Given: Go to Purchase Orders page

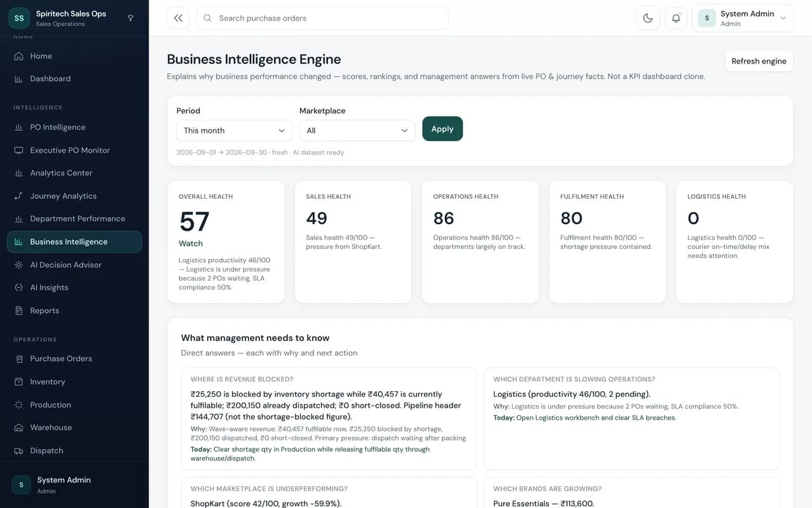Looking at the screenshot, I should [74, 359].
